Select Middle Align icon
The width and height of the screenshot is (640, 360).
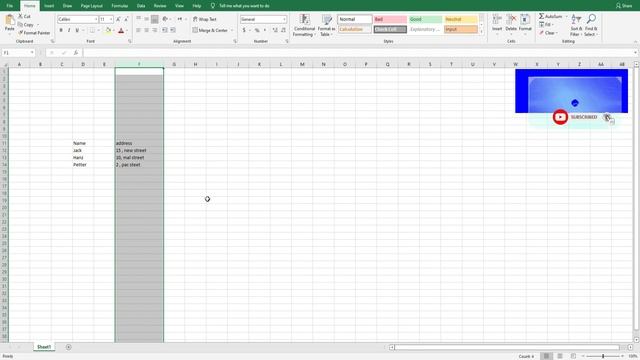147,19
